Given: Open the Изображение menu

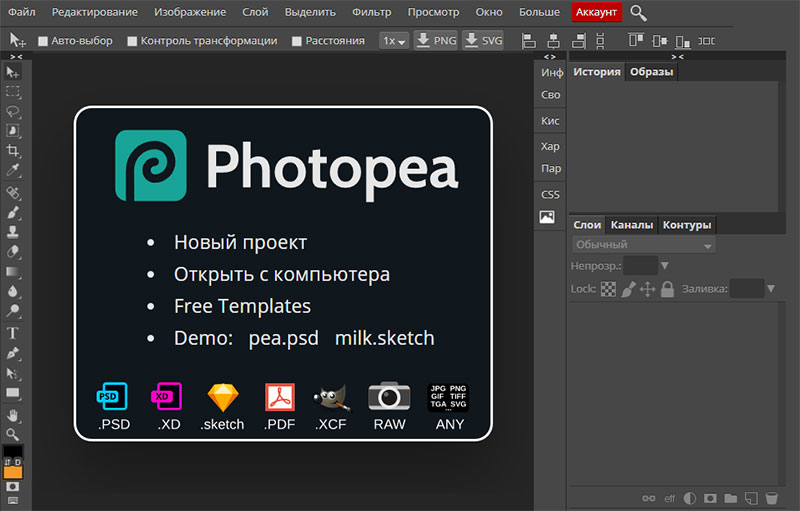Looking at the screenshot, I should [x=190, y=12].
